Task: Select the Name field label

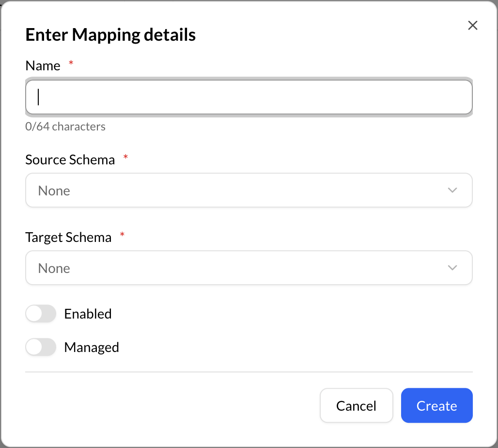Action: coord(42,65)
